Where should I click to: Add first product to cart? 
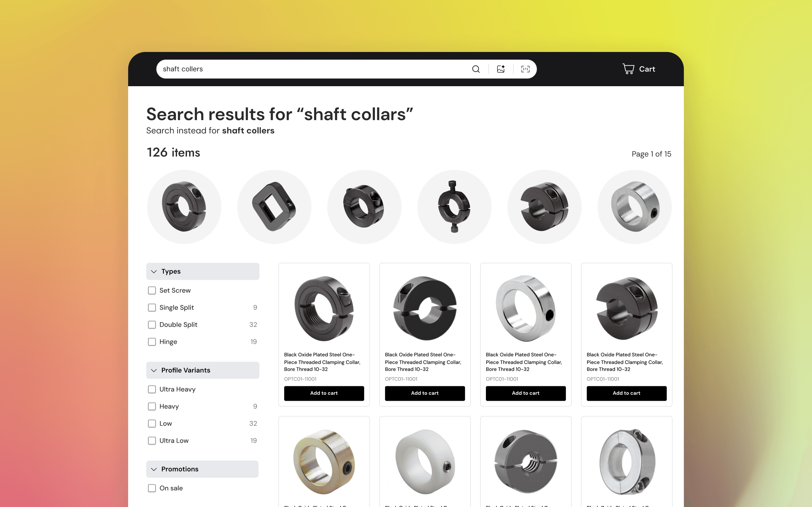click(x=324, y=393)
